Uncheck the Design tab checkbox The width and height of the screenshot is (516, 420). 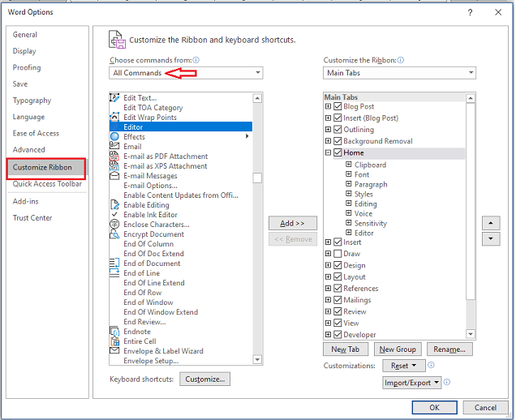(338, 265)
